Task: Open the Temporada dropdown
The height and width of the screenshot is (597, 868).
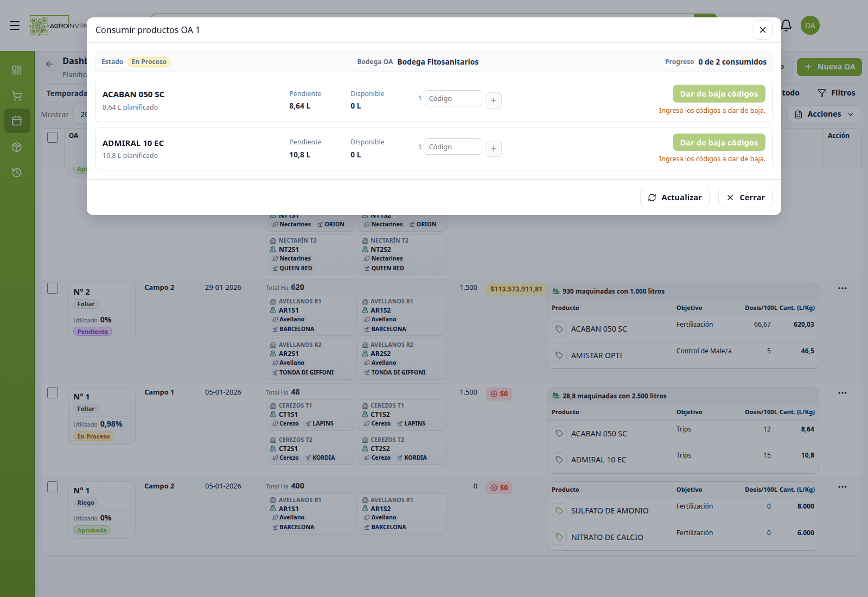Action: click(65, 93)
